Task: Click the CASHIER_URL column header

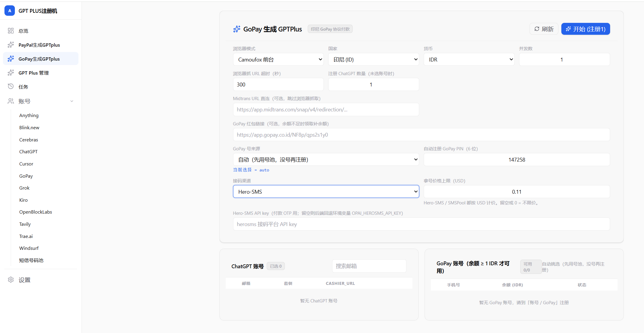Action: coord(340,283)
